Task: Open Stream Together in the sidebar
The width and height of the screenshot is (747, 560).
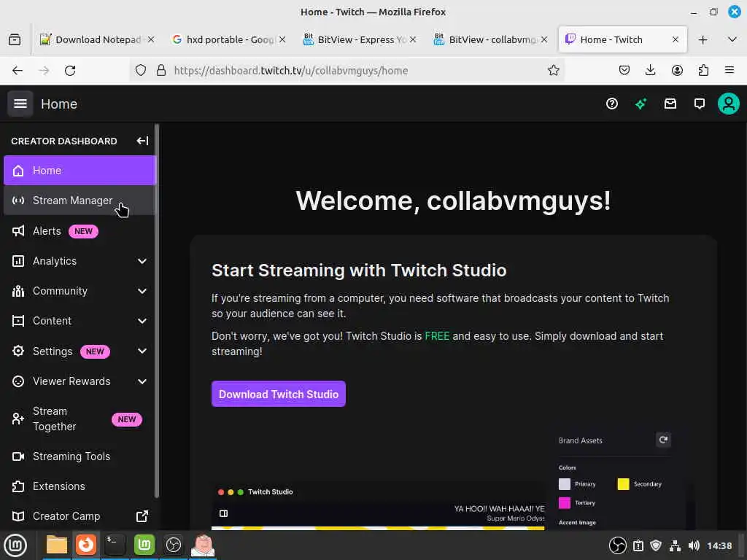Action: pyautogui.click(x=80, y=419)
